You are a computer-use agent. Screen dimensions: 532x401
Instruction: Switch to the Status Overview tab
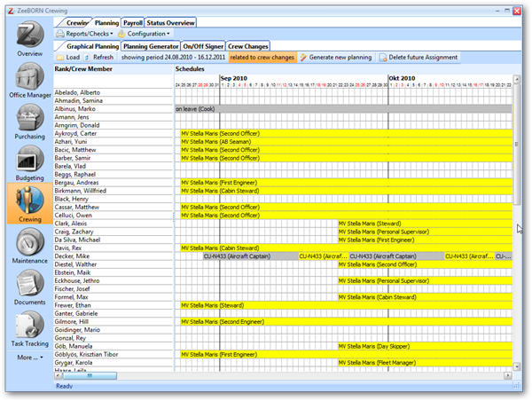click(x=170, y=23)
